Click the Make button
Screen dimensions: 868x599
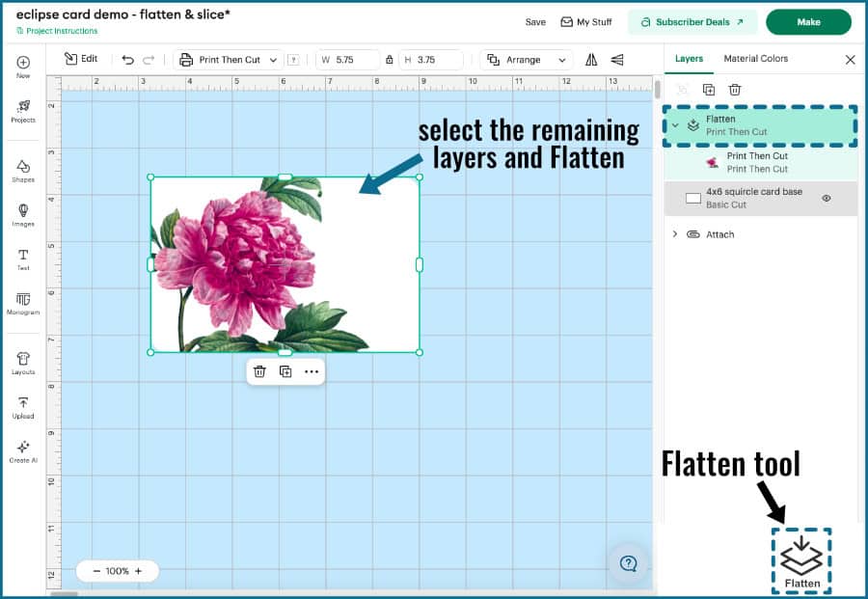tap(808, 22)
